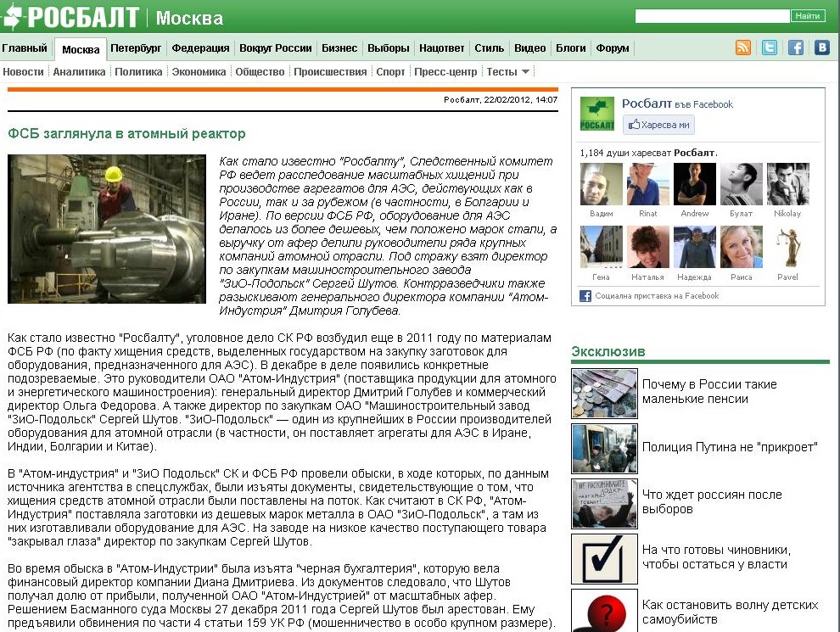The image size is (840, 632).
Task: Open the Facebook icon in header
Action: (796, 48)
